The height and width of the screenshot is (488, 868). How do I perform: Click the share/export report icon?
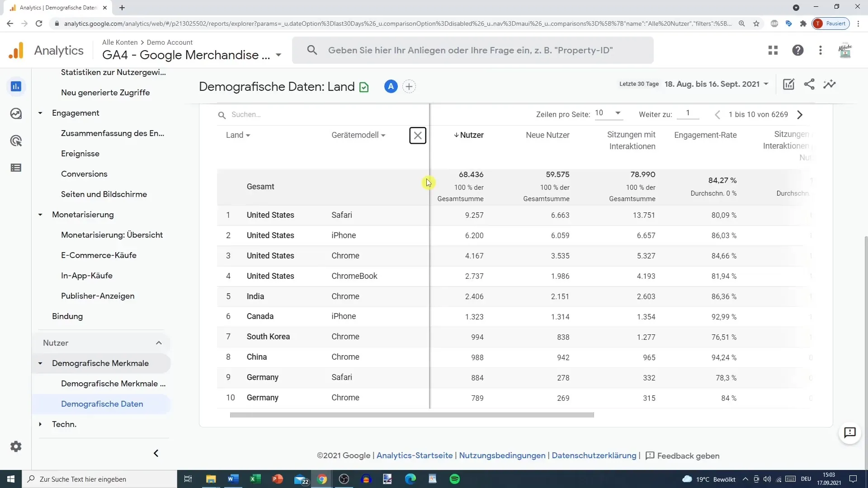click(810, 84)
